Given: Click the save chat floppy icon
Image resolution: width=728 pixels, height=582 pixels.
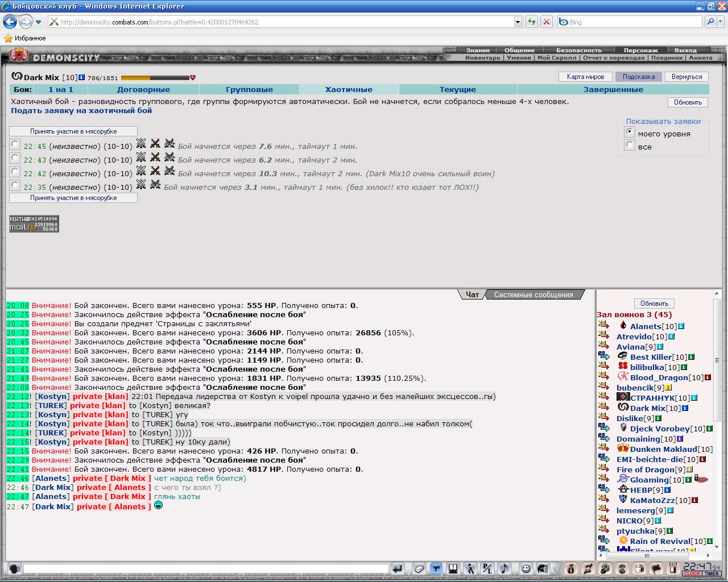Looking at the screenshot, I should pos(453,568).
